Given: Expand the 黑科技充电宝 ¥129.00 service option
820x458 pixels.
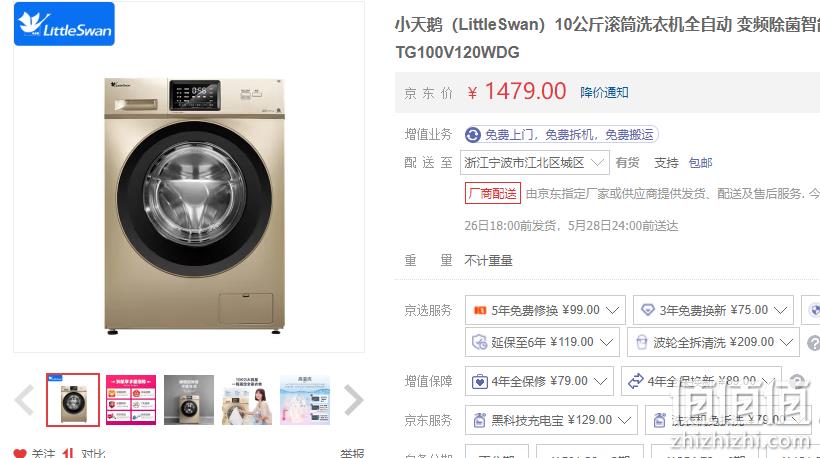Looking at the screenshot, I should click(x=551, y=420).
